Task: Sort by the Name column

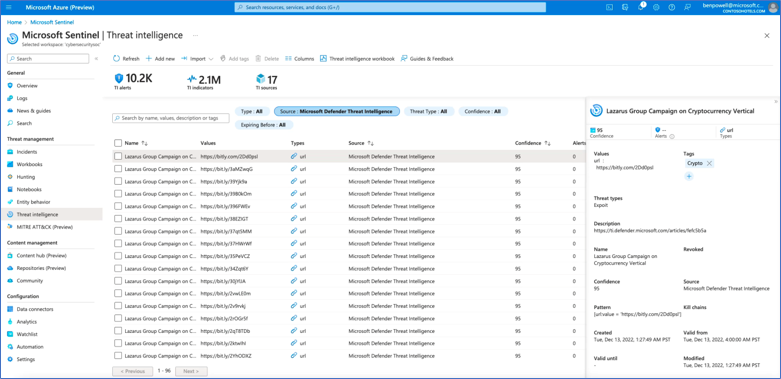Action: pos(136,143)
